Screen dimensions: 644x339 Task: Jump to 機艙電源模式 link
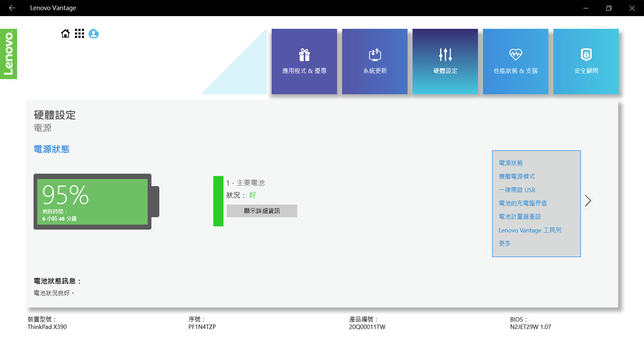point(517,177)
